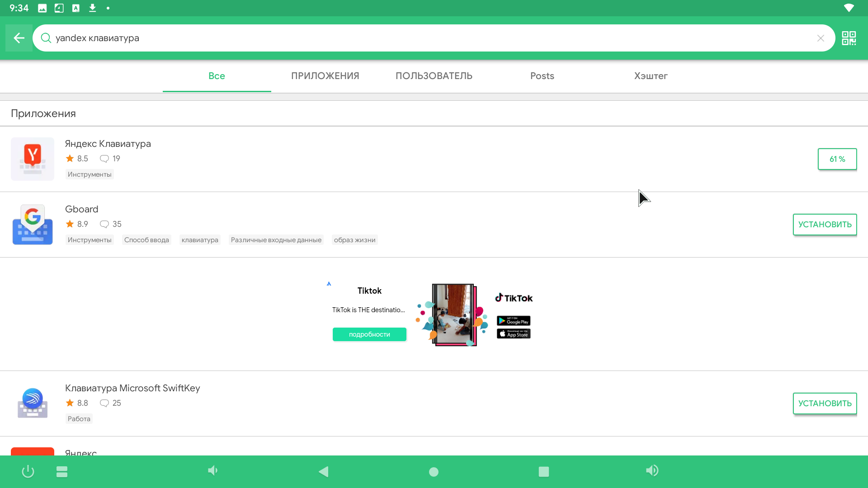
Task: Tap the Android back triangle
Action: point(324,472)
